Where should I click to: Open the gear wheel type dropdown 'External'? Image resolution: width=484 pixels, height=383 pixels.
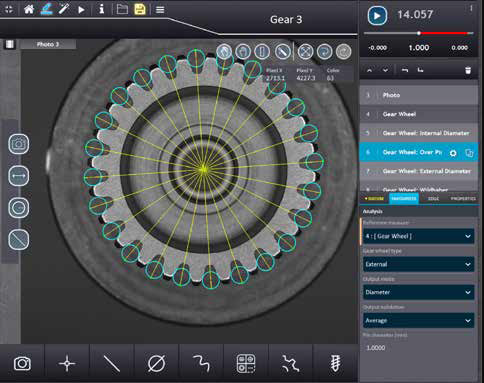tap(418, 264)
